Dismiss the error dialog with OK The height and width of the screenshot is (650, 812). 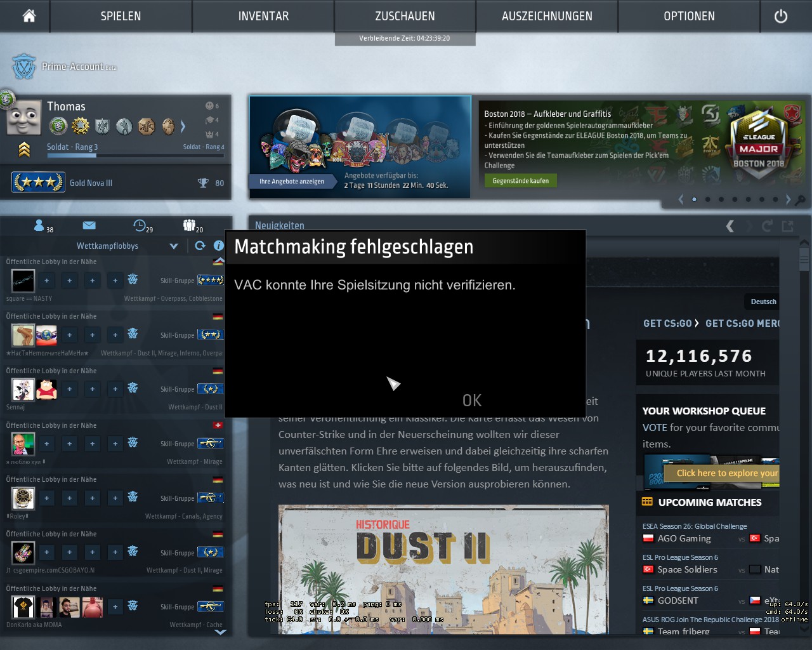(x=472, y=401)
